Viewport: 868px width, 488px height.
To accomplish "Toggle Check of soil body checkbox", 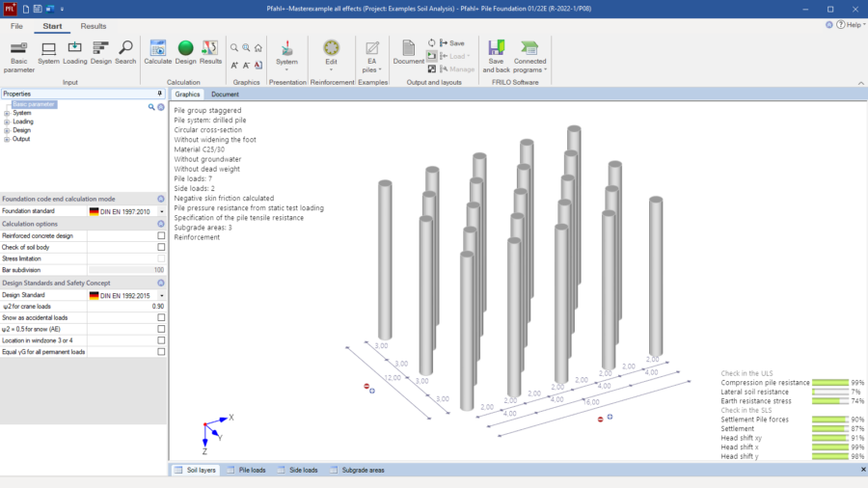I will point(160,247).
